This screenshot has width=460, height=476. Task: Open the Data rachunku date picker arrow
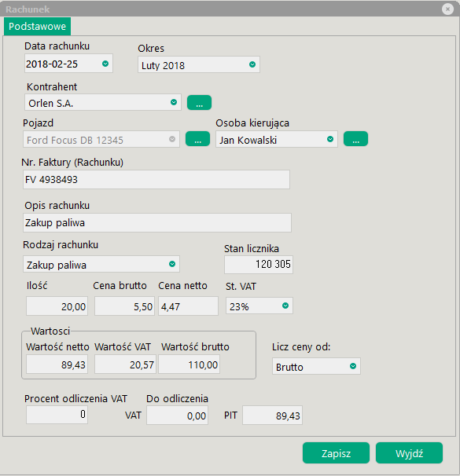coord(105,64)
